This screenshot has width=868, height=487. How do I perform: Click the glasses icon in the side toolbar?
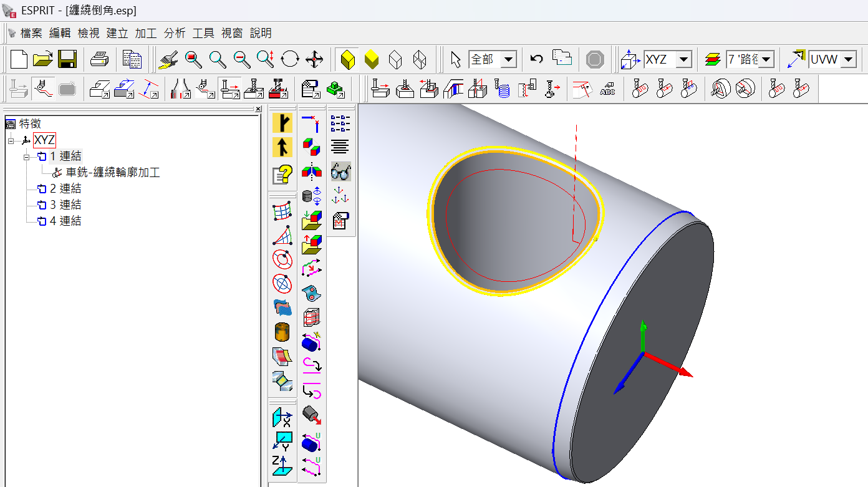(x=340, y=171)
